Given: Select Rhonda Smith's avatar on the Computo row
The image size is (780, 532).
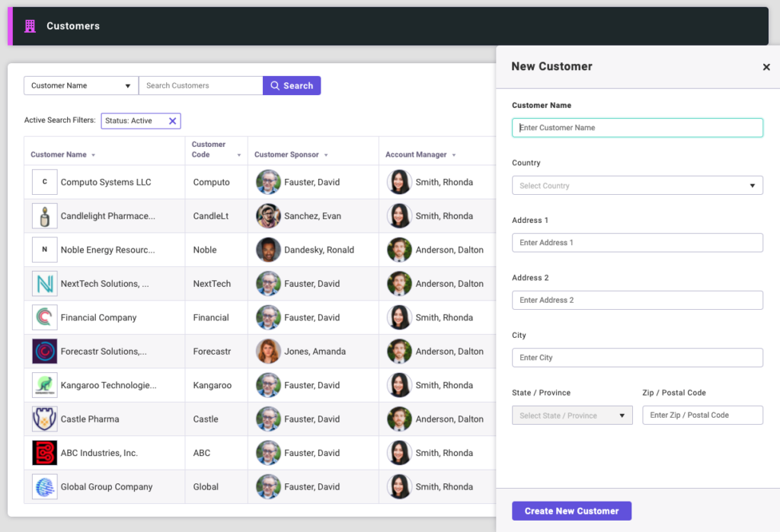Looking at the screenshot, I should [399, 181].
